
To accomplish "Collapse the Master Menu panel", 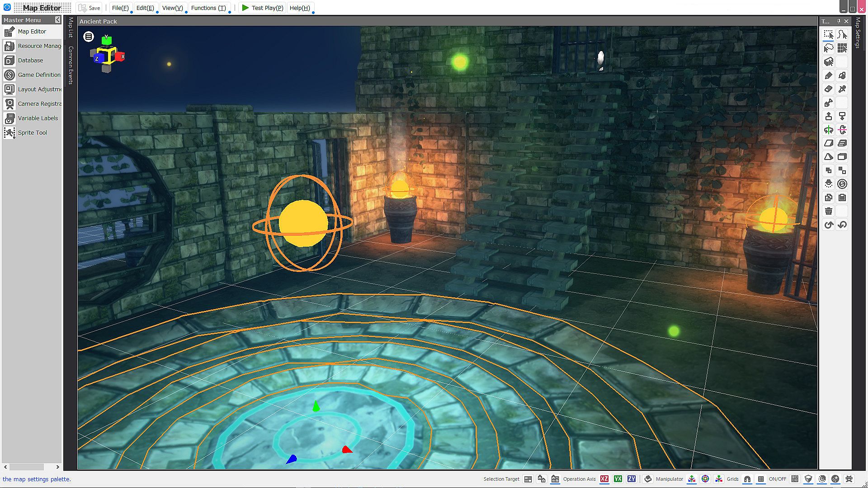I will (x=57, y=20).
